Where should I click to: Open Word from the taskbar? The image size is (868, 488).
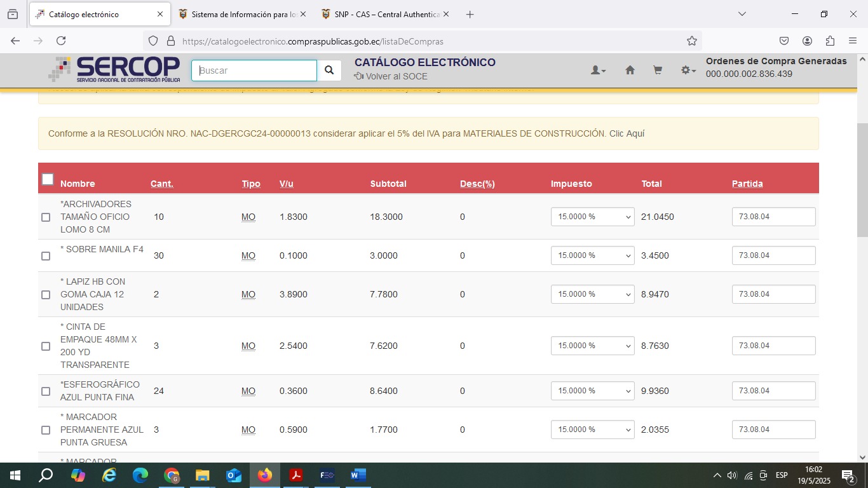tap(358, 475)
